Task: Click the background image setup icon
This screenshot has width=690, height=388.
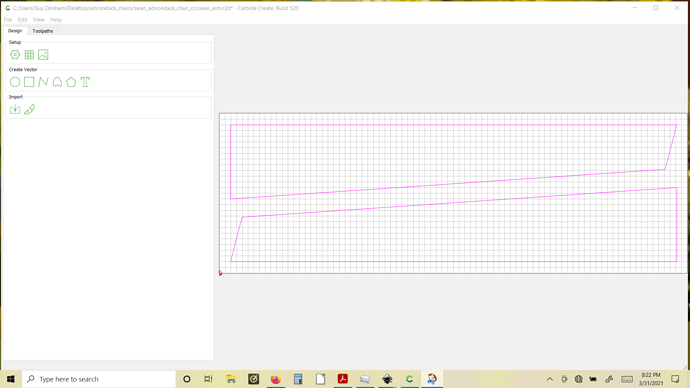Action: 43,55
